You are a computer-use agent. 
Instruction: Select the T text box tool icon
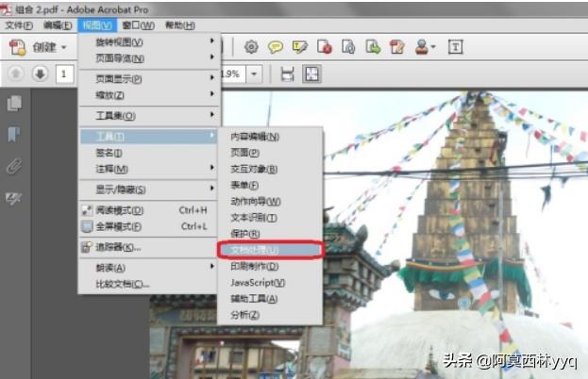pos(456,47)
